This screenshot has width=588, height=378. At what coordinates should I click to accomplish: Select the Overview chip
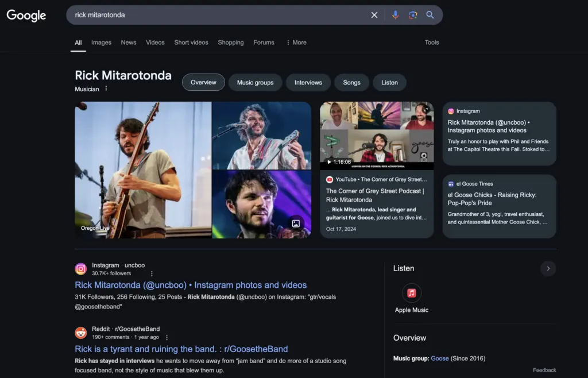[203, 82]
